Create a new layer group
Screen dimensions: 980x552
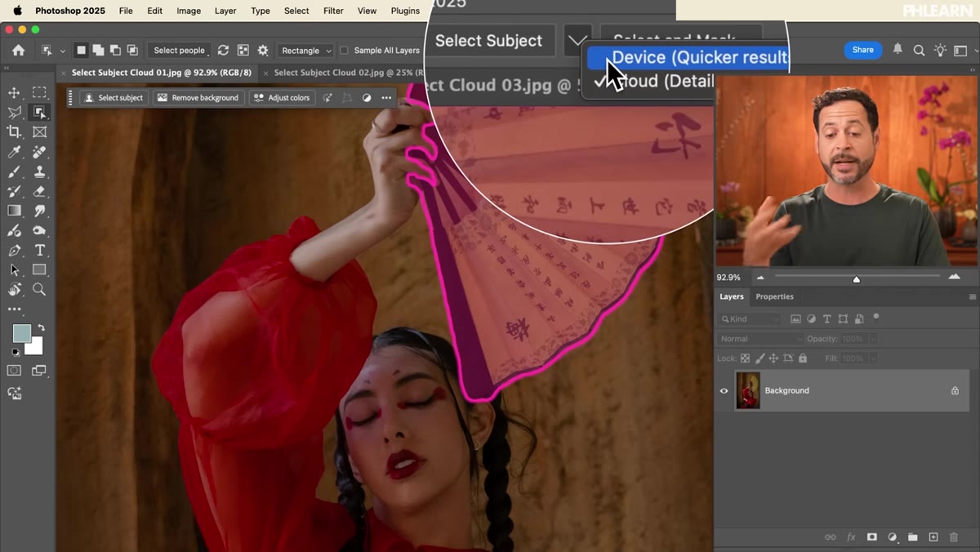tap(913, 536)
